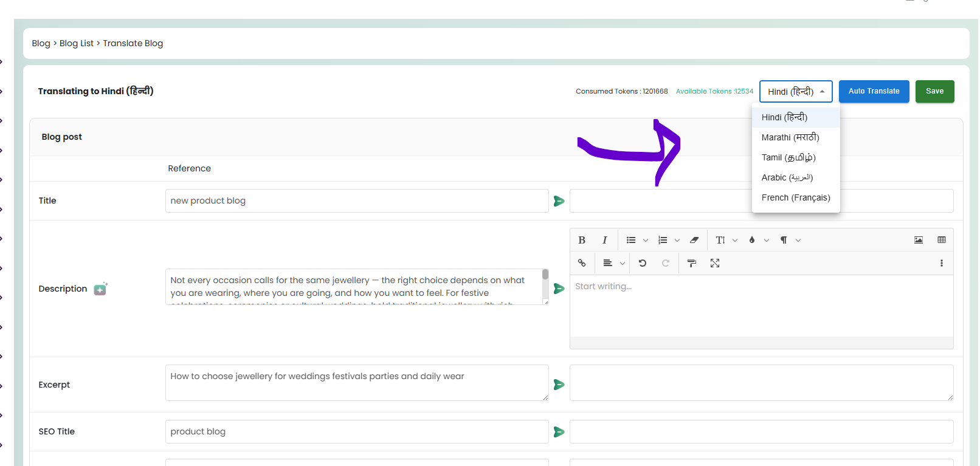
Task: Insert an image into the description
Action: coord(919,240)
